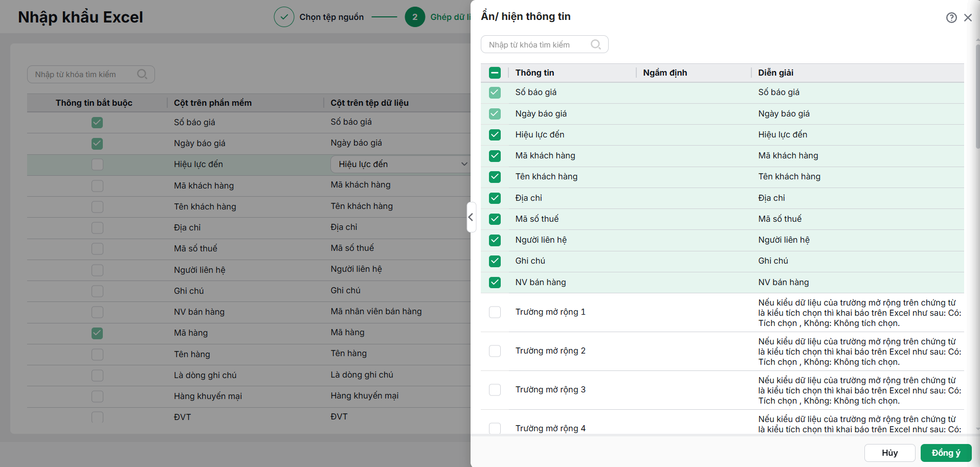980x467 pixels.
Task: Tick required checkbox for Ghi chú in import table
Action: pyautogui.click(x=97, y=291)
